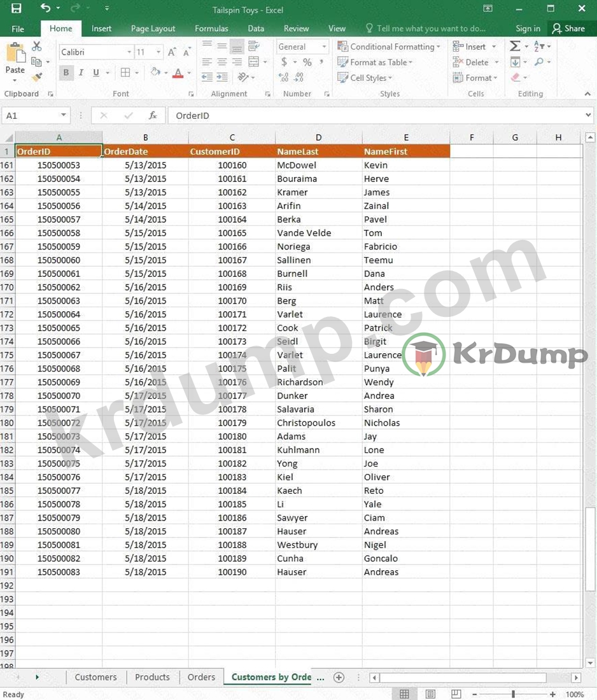Switch to the Formulas tab
597x700 pixels.
[211, 28]
